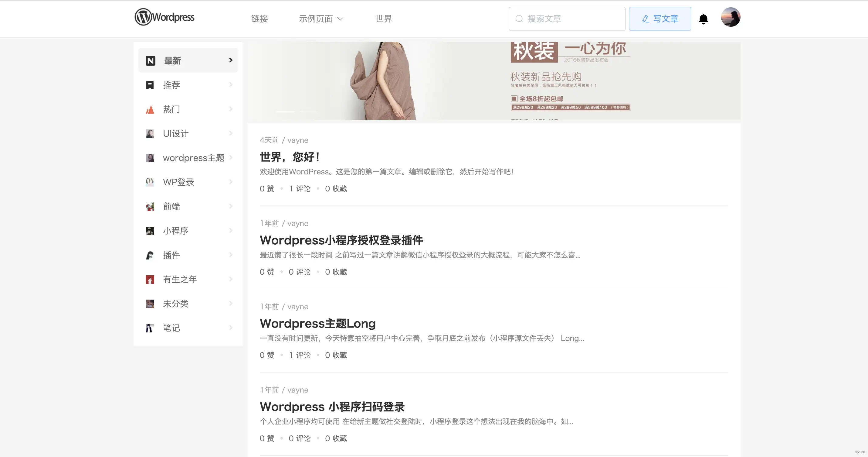
Task: Expand the 示例页面 dropdown menu
Action: coord(321,19)
